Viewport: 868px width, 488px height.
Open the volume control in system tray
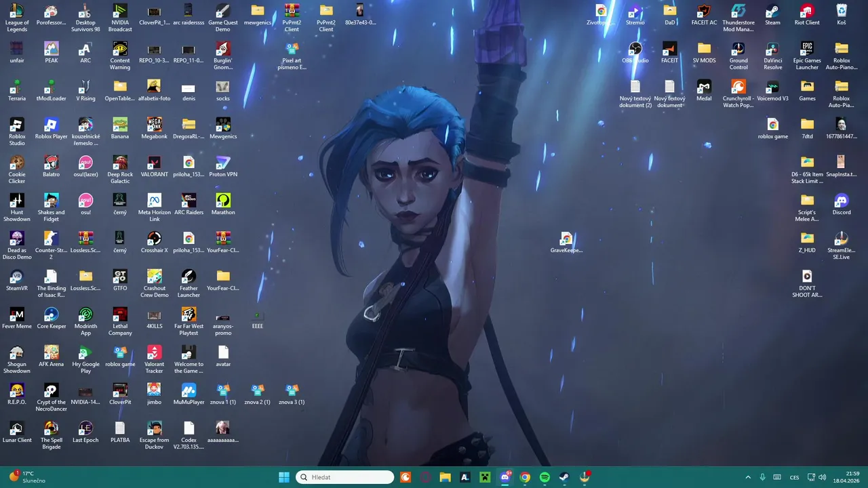[x=821, y=477]
